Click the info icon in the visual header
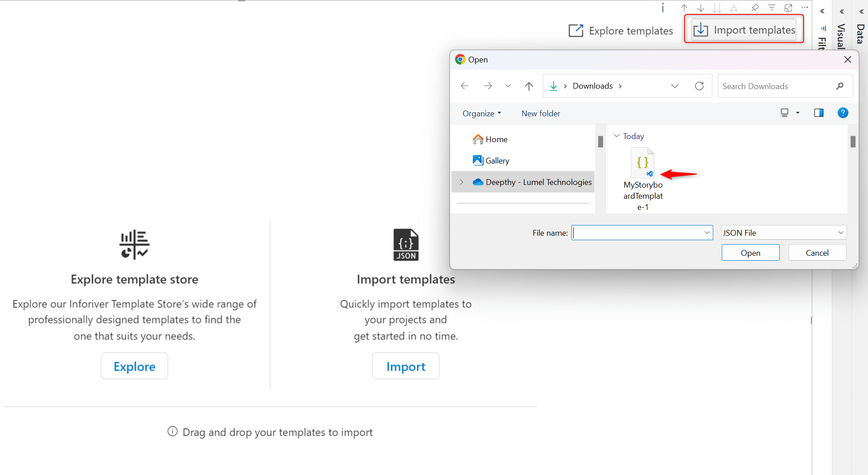The image size is (868, 475). tap(663, 8)
